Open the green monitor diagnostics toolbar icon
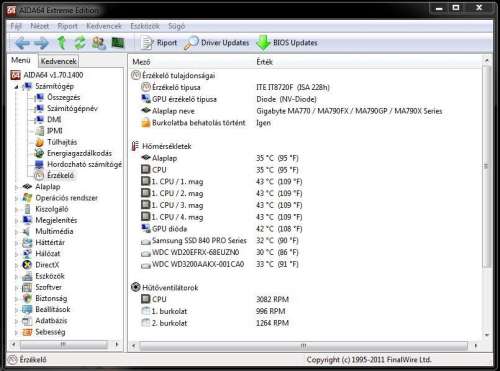 point(118,43)
